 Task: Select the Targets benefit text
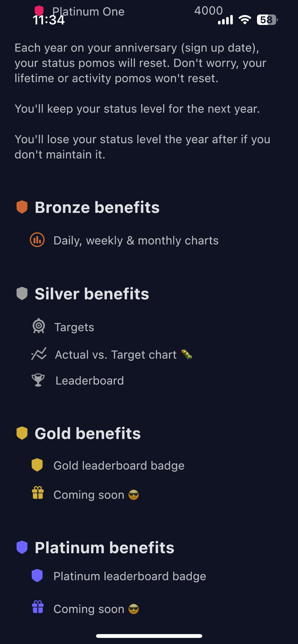74,327
